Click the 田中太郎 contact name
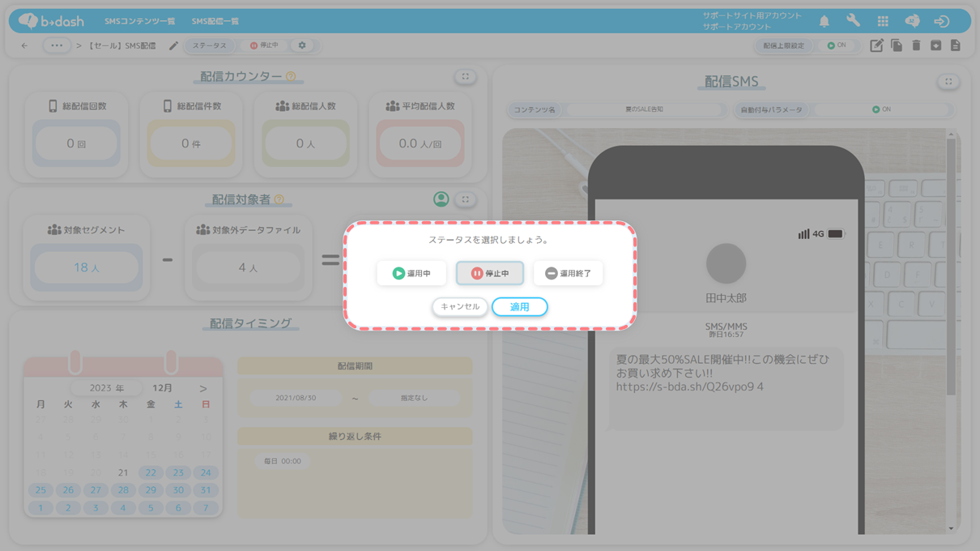The width and height of the screenshot is (980, 551). pyautogui.click(x=726, y=298)
